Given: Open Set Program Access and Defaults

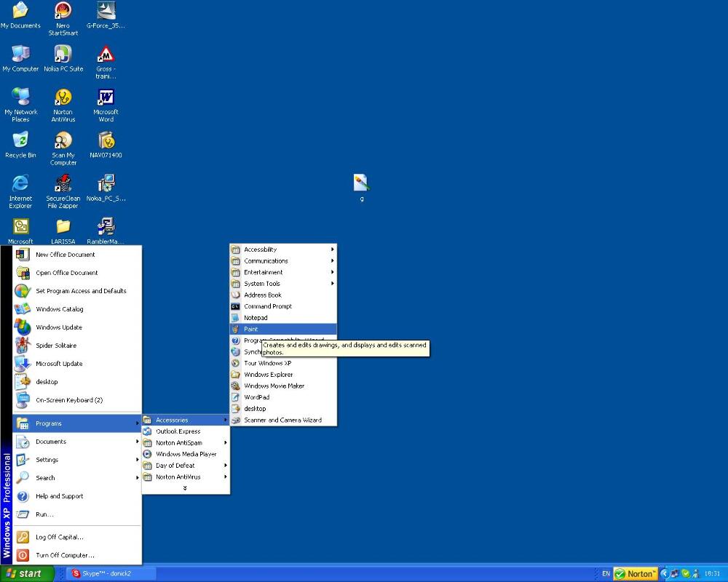Looking at the screenshot, I should pos(77,290).
